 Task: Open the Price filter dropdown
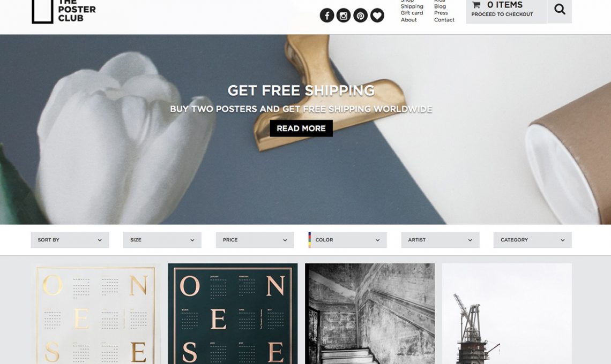(x=255, y=240)
